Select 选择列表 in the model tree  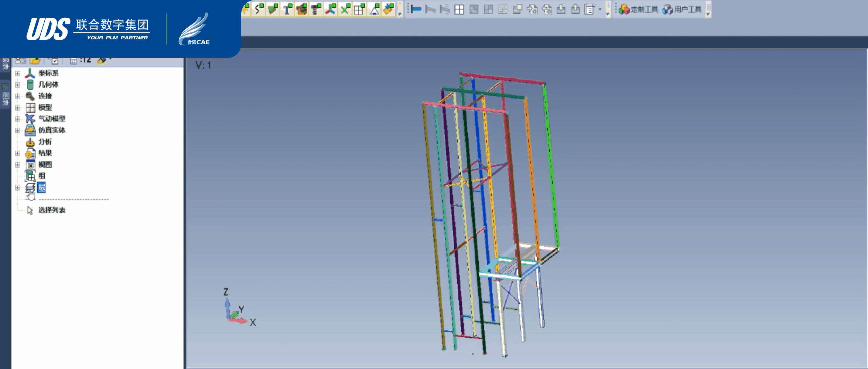(x=52, y=210)
